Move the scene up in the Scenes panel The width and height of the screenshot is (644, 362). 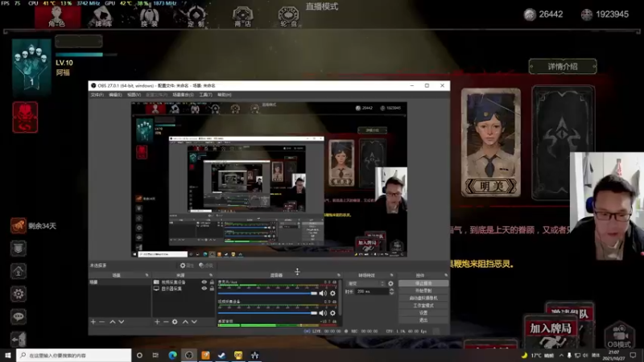tap(113, 322)
